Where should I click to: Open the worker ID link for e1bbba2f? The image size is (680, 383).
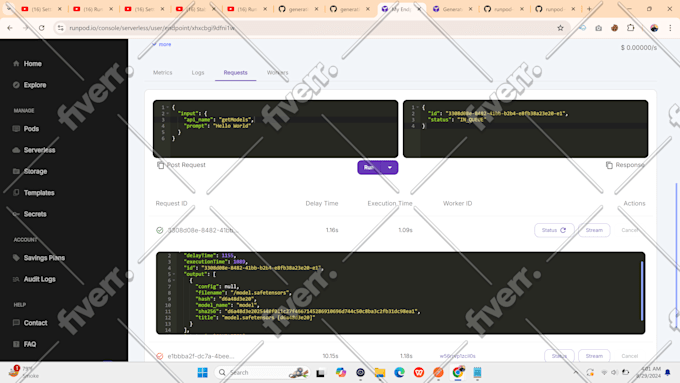[x=458, y=356]
